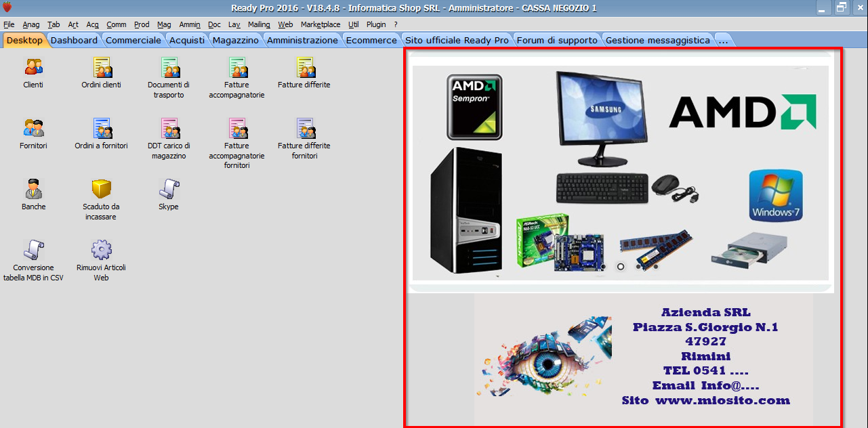Image resolution: width=868 pixels, height=428 pixels.
Task: Open the Mailing menu
Action: click(259, 24)
